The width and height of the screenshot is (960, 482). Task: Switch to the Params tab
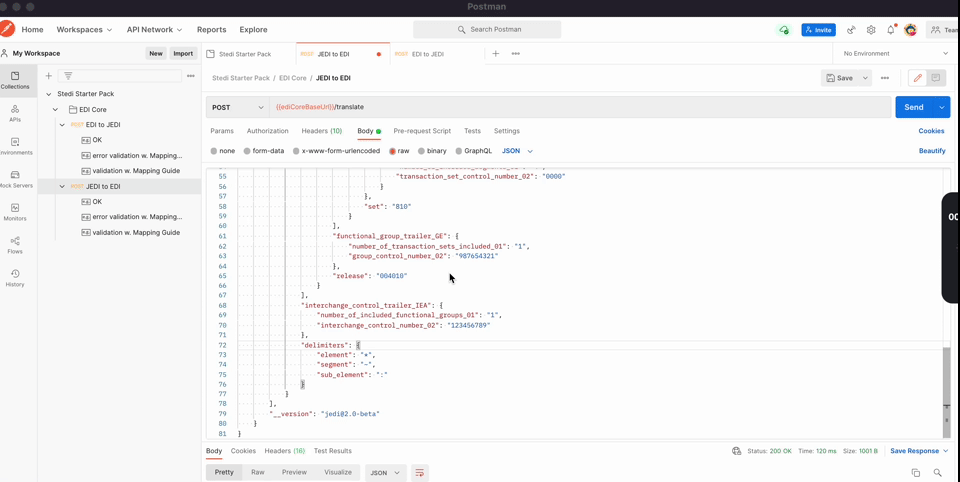[222, 131]
